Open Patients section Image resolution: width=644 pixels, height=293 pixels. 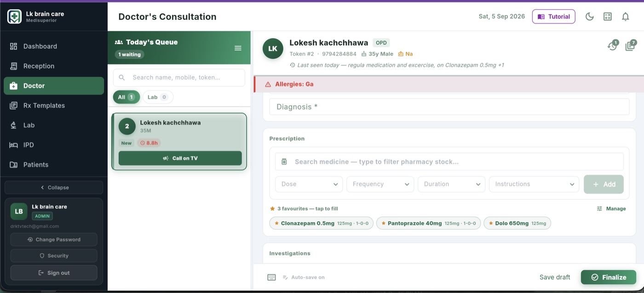[54, 164]
